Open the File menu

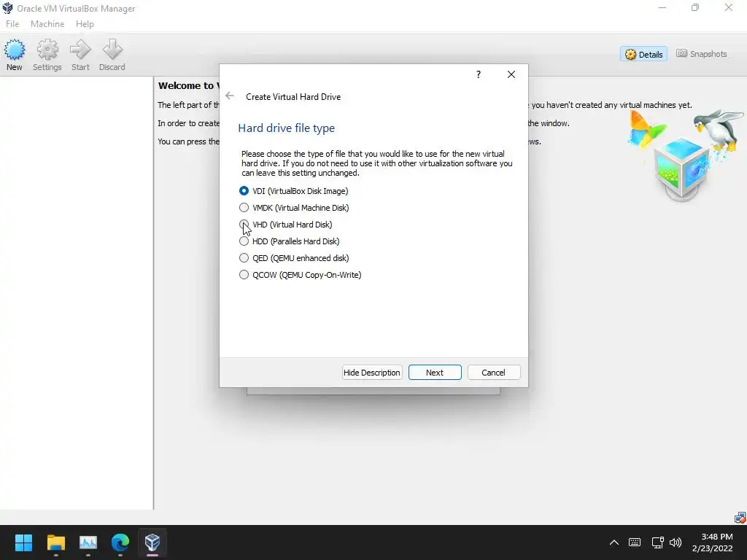pos(12,24)
